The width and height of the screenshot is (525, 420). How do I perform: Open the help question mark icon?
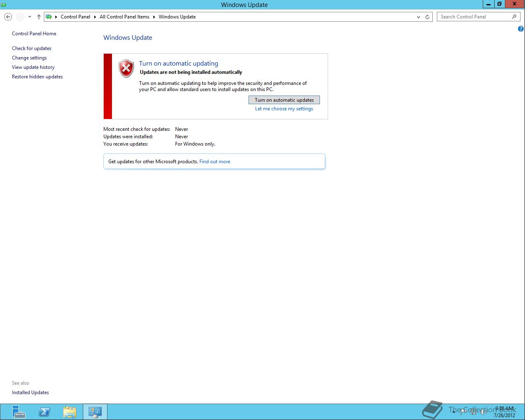coord(521,29)
